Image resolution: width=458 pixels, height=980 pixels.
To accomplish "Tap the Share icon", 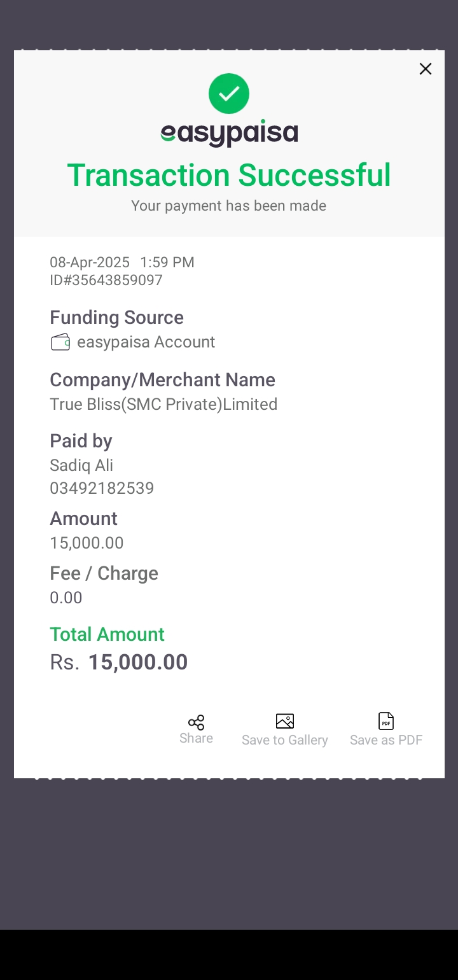I will tap(196, 722).
